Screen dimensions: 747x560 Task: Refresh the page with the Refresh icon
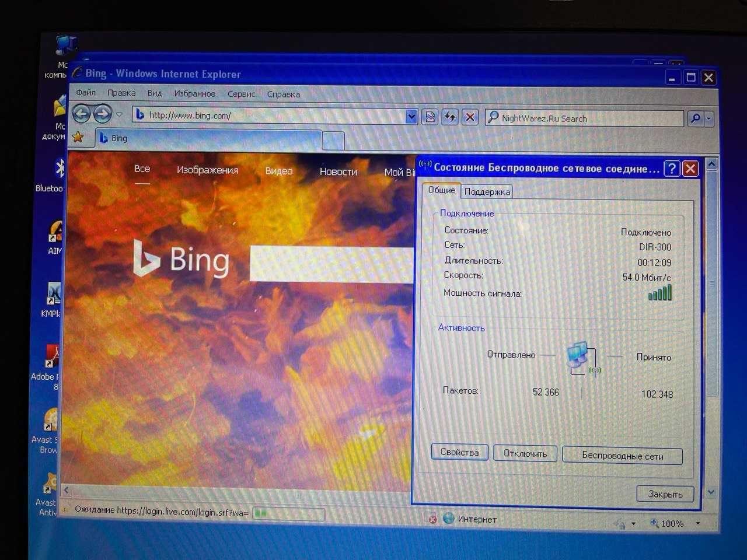pyautogui.click(x=450, y=117)
